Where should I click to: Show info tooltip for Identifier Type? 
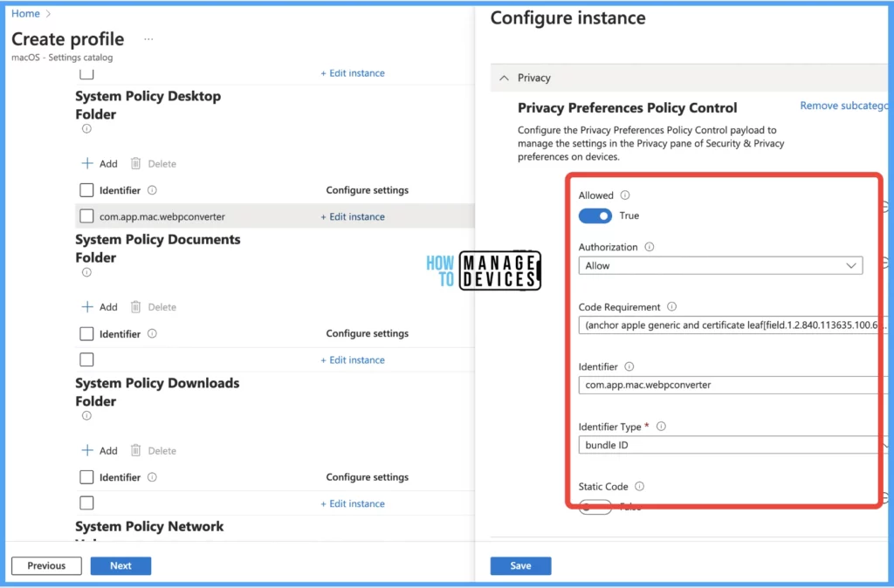[x=662, y=427]
